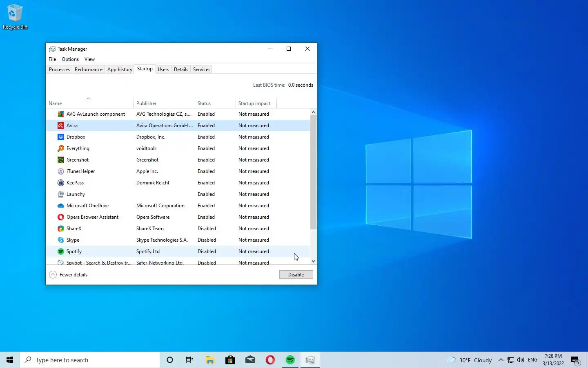Click the Enabled status of Greenshot

pyautogui.click(x=206, y=160)
